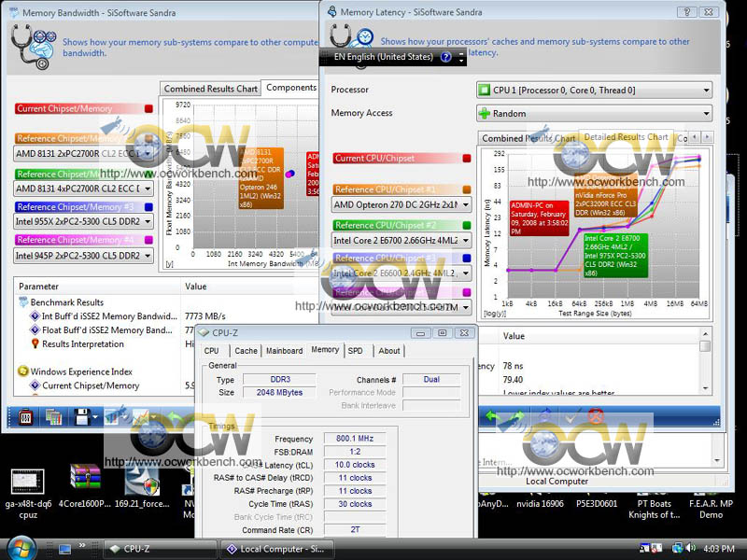747x560 pixels.
Task: Click the green back arrow in Memory Latency toolbar
Action: point(493,417)
